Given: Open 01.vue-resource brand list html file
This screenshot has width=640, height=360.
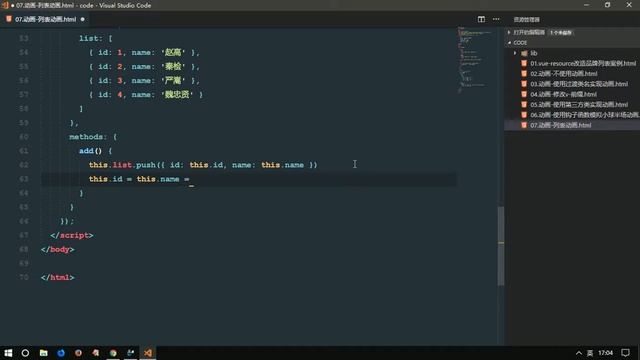Looking at the screenshot, I should [x=583, y=63].
